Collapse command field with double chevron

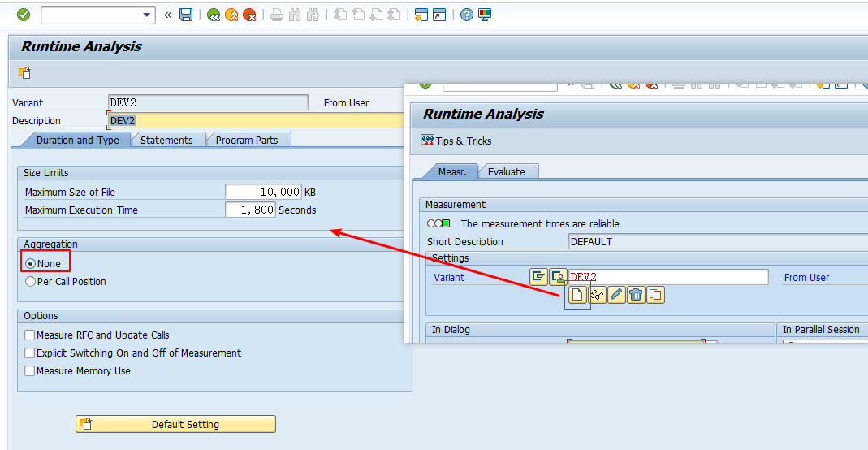click(x=168, y=15)
